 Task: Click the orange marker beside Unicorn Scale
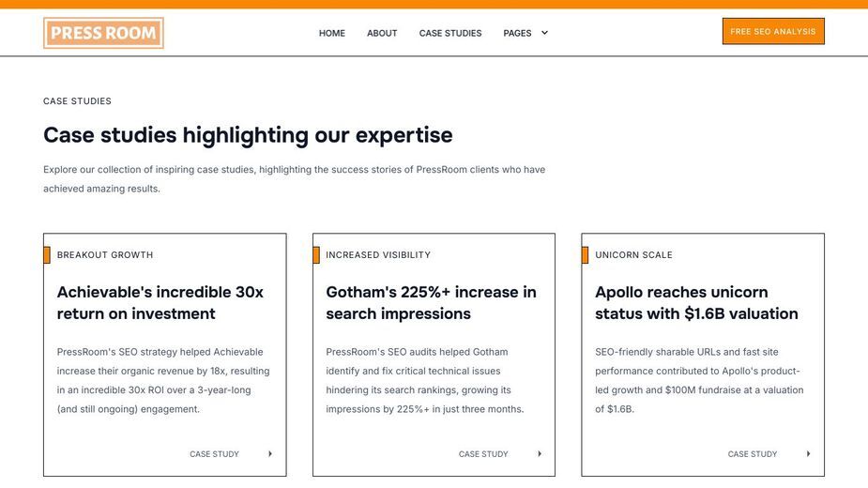[x=586, y=255]
